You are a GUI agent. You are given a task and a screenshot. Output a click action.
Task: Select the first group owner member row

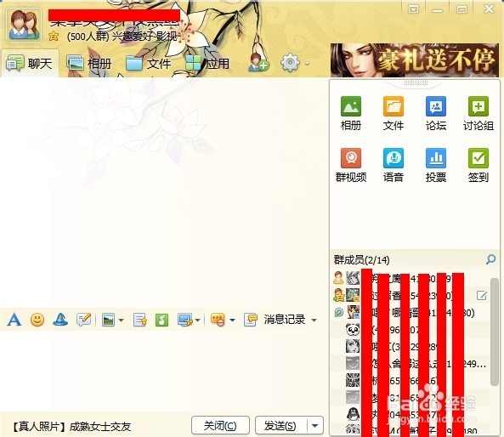(410, 278)
